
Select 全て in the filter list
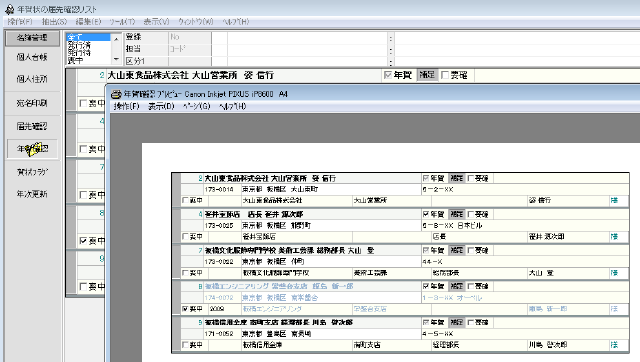point(88,37)
